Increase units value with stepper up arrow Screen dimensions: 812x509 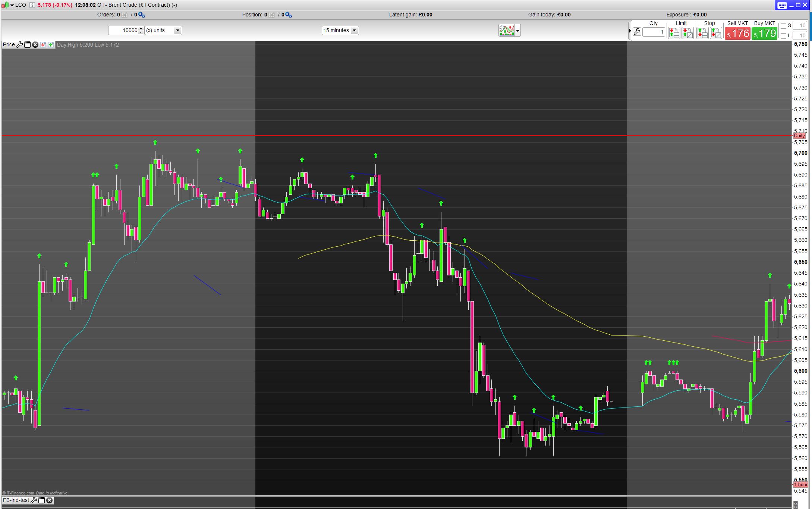(x=141, y=28)
